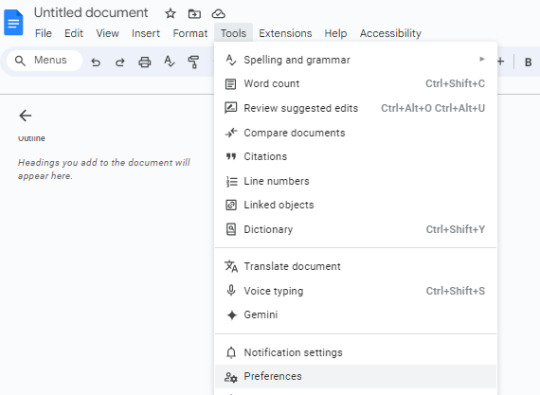Open Citations from Tools menu
Screen dimensions: 540x395
pos(355,157)
